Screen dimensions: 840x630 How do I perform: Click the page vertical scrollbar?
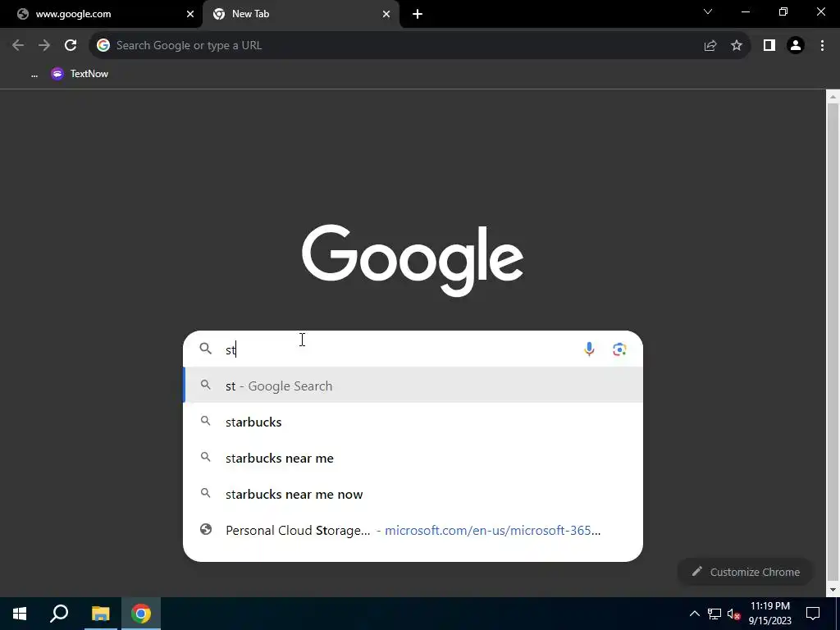(833, 343)
